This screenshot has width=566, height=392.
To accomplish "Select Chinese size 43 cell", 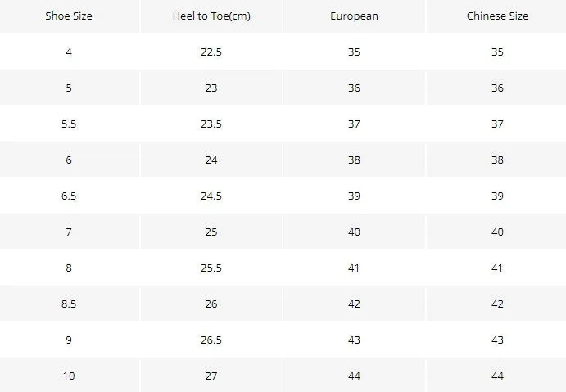I will coord(497,340).
